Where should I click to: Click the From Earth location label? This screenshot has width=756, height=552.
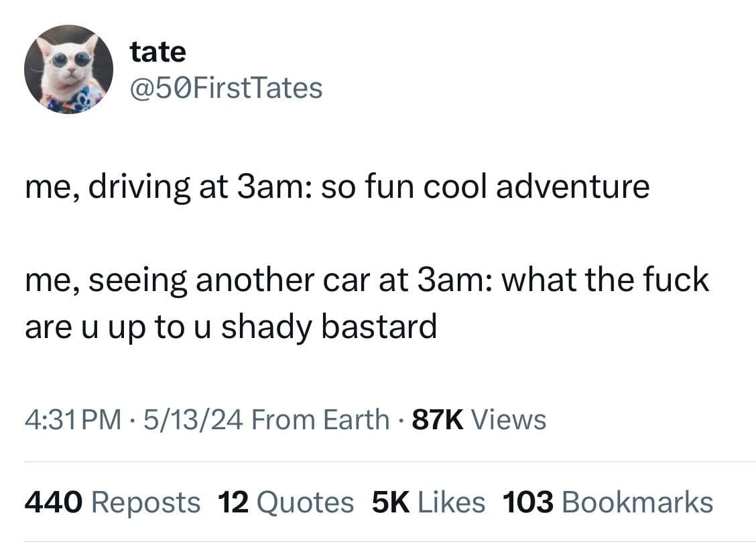pos(322,420)
